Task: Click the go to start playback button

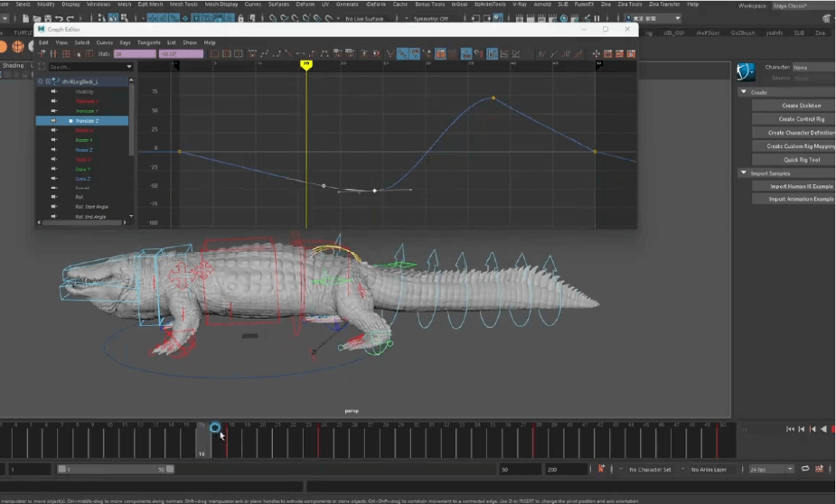Action: coord(790,429)
